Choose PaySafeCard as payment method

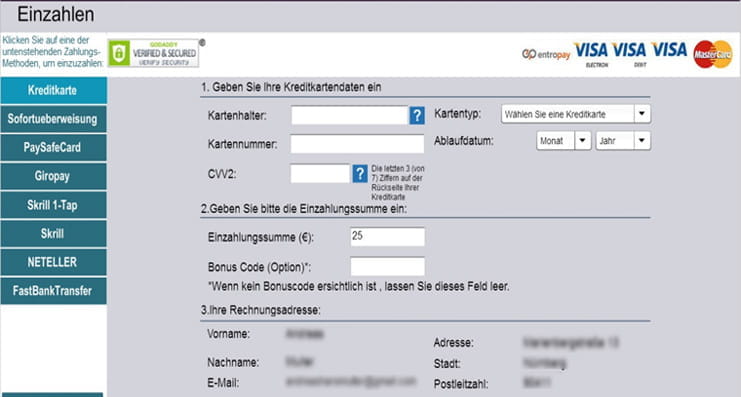[x=53, y=147]
